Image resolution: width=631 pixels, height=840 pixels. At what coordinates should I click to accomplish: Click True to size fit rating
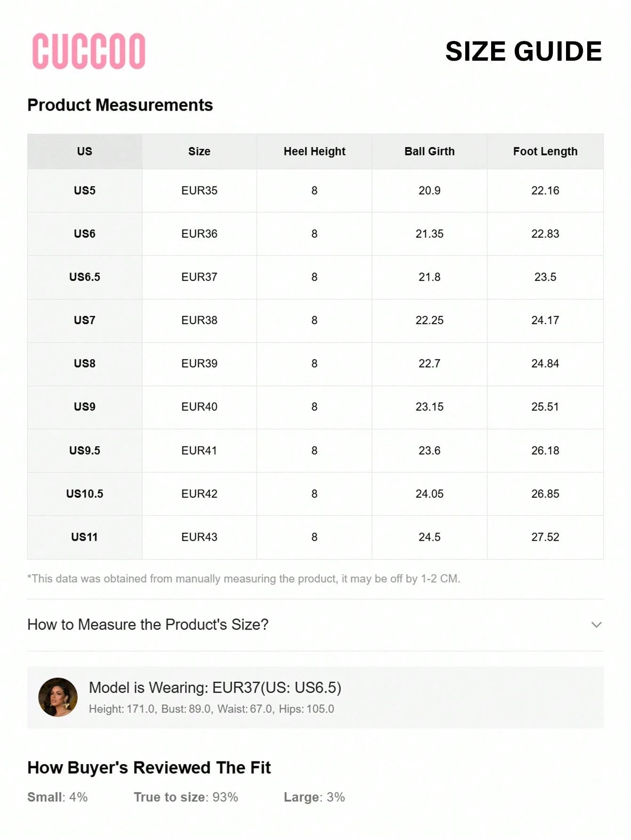(186, 797)
